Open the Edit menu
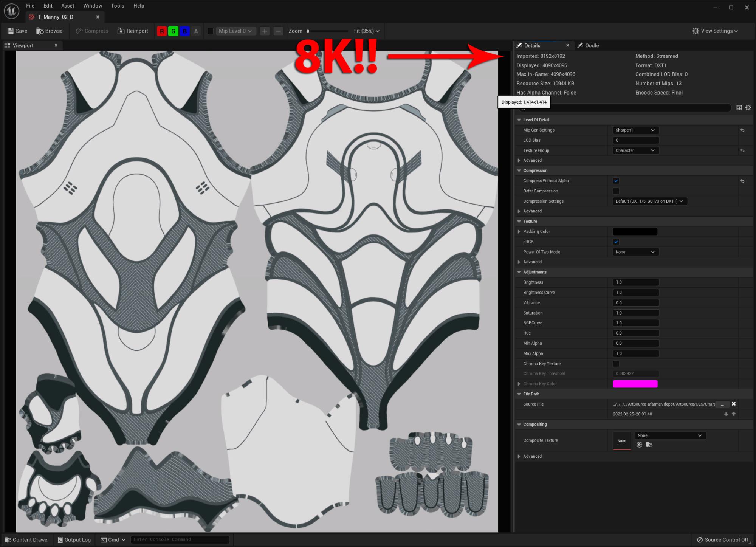This screenshot has height=547, width=756. tap(48, 6)
